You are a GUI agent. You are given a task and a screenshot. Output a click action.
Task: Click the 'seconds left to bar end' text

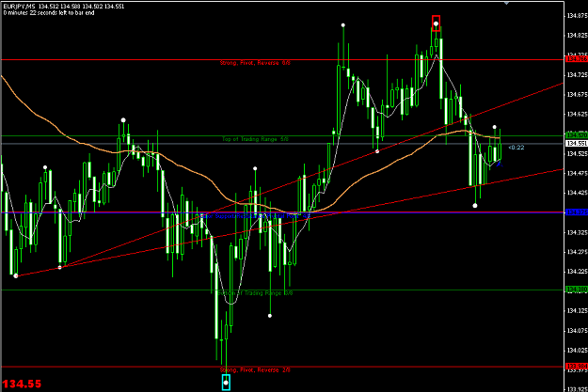click(66, 13)
